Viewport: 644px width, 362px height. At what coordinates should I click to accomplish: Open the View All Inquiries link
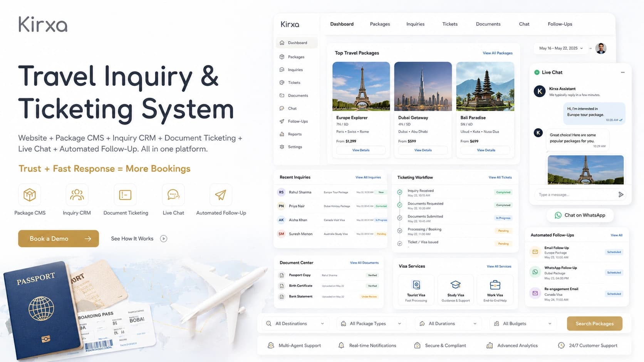tap(368, 177)
